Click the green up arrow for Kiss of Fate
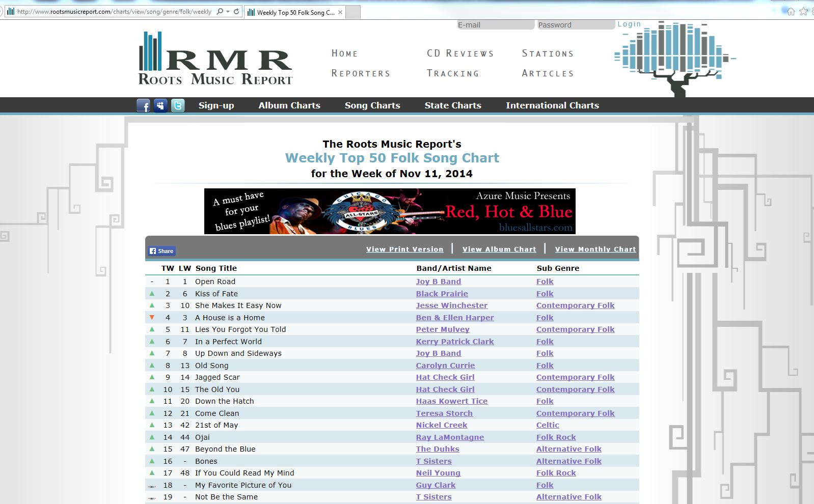Image resolution: width=814 pixels, height=504 pixels. pyautogui.click(x=152, y=293)
